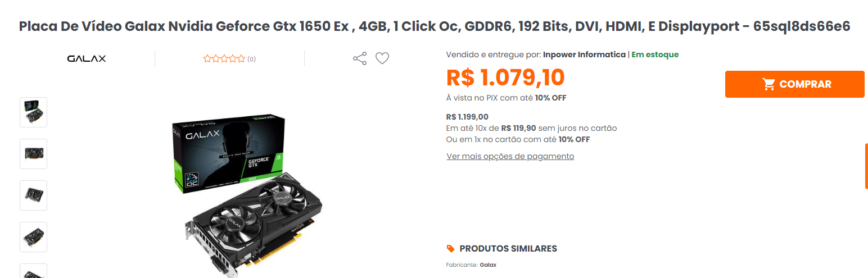Image resolution: width=868 pixels, height=278 pixels.
Task: Select the second product thumbnail
Action: tap(34, 154)
